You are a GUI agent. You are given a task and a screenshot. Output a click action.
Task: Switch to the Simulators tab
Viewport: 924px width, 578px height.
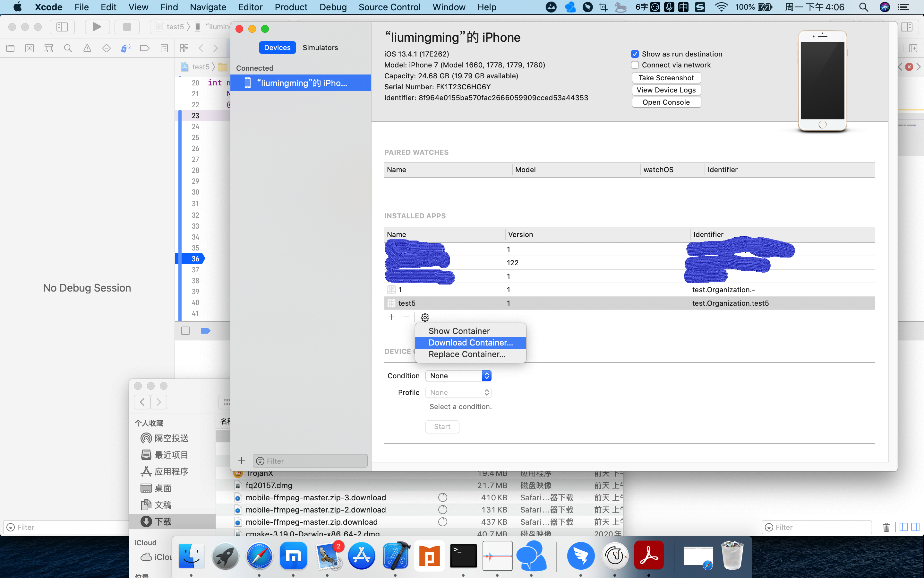(x=320, y=48)
